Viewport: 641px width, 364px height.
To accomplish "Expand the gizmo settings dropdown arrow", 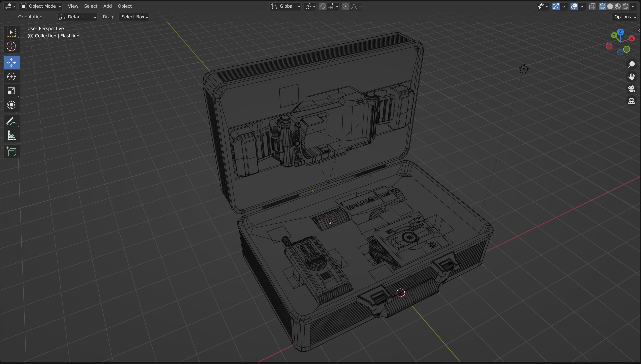I will pos(563,6).
